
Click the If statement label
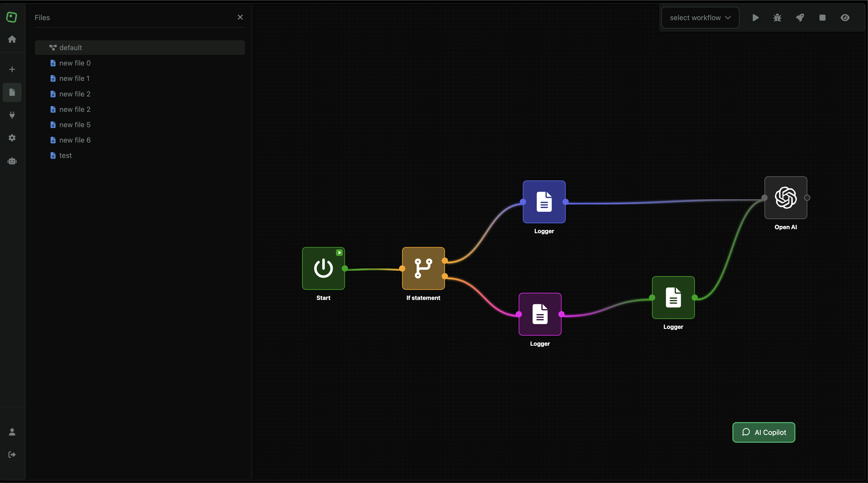tap(423, 298)
